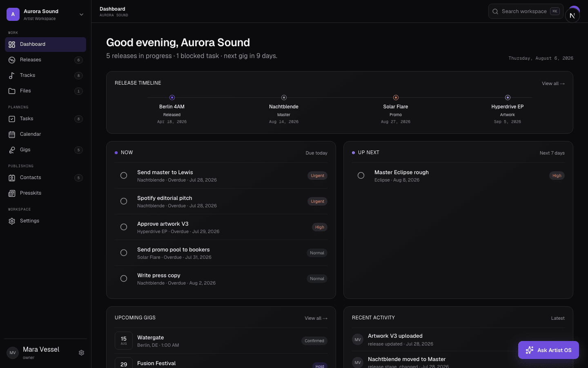Select the Berlin 4AM timeline marker

click(172, 97)
